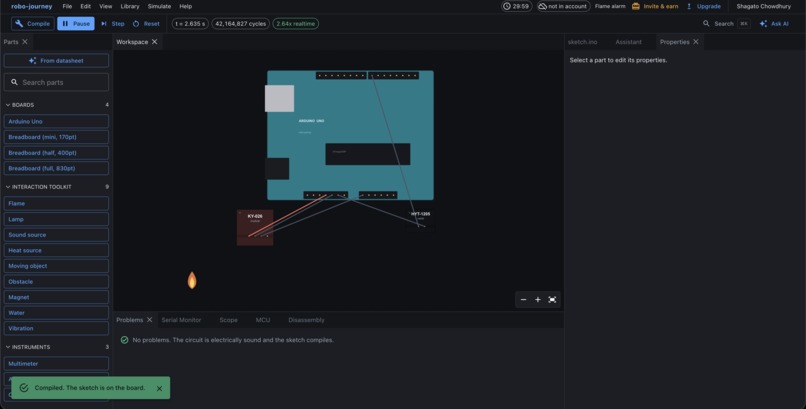Open Shagato Chowdhury account menu

click(x=763, y=6)
